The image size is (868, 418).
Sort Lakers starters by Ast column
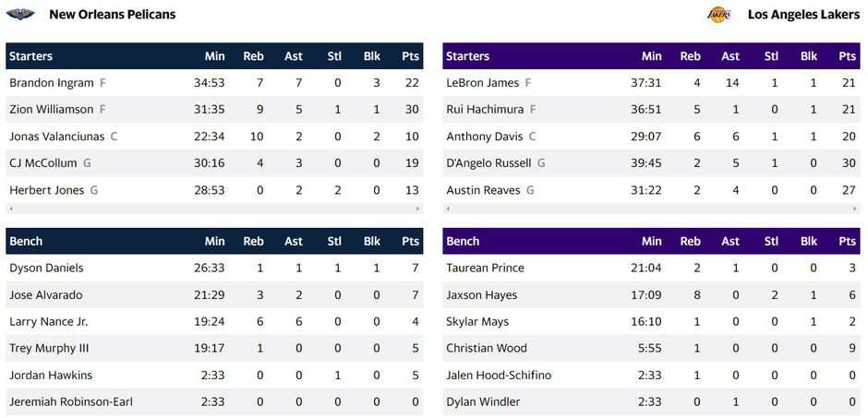pyautogui.click(x=730, y=56)
